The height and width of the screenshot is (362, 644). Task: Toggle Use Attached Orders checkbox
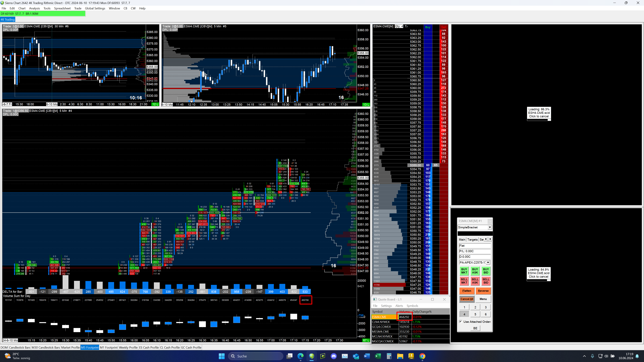(460, 322)
